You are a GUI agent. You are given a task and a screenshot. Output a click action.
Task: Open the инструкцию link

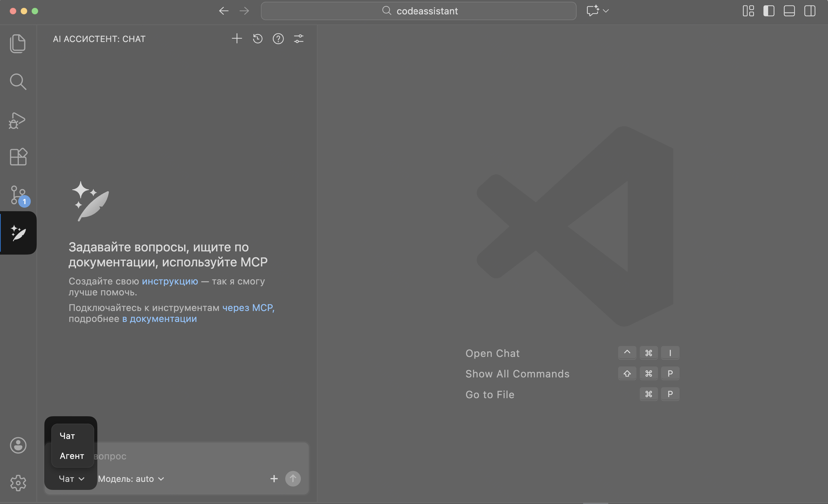click(170, 281)
